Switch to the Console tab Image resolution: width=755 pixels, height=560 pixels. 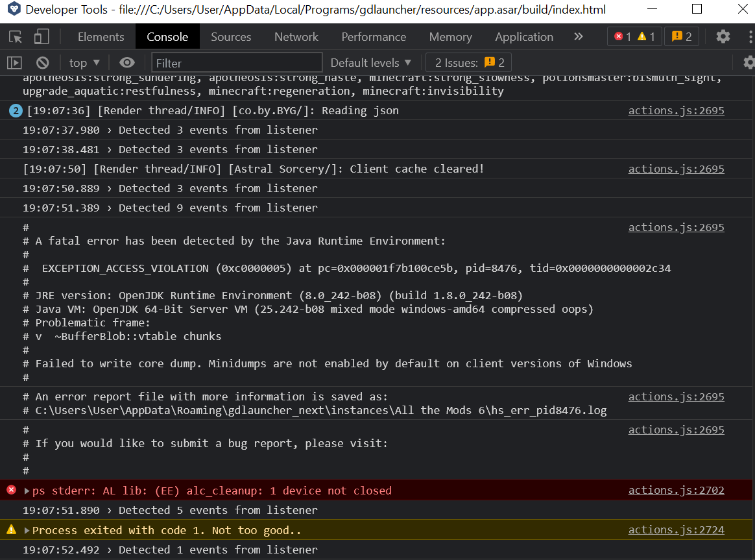click(x=167, y=36)
